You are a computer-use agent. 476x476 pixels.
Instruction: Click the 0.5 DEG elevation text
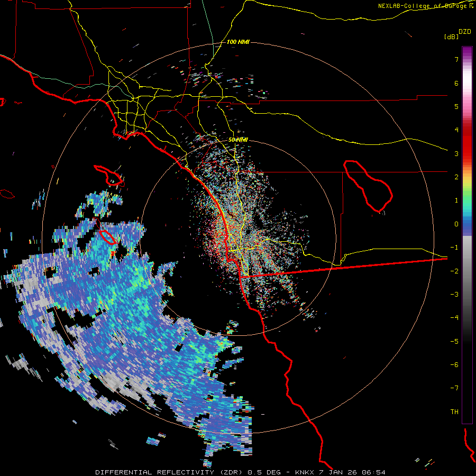point(264,472)
